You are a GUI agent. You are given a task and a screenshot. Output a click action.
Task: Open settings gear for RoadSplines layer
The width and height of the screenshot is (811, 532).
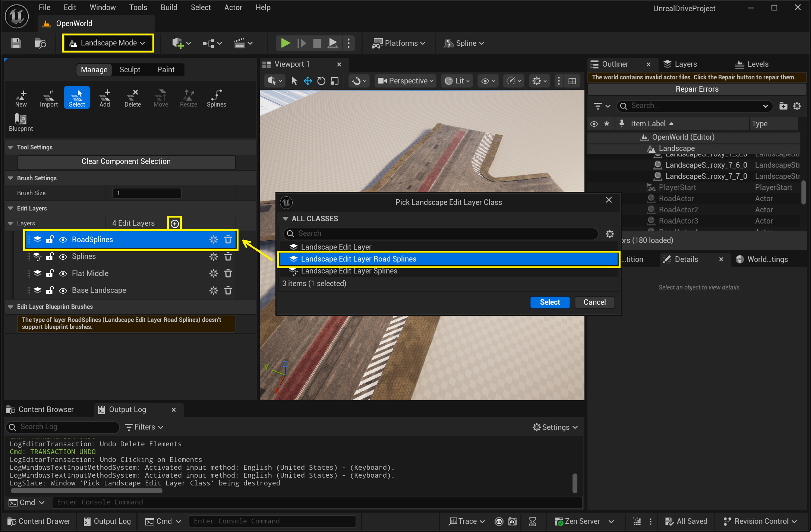pos(214,240)
